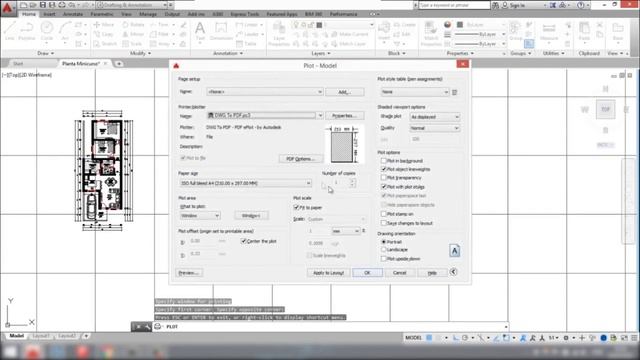Image resolution: width=640 pixels, height=360 pixels.
Task: Click PDF Options... button
Action: pyautogui.click(x=301, y=159)
